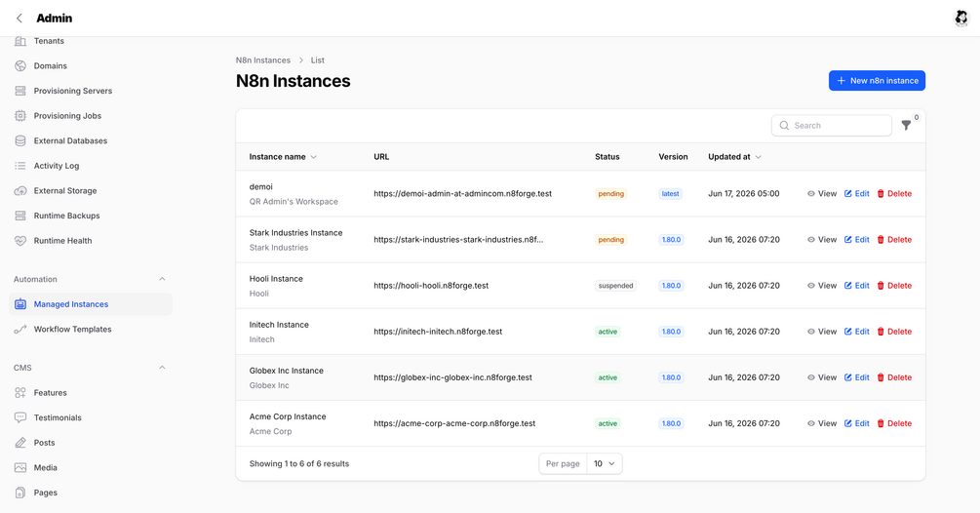The width and height of the screenshot is (980, 513).
Task: Open the Activity Log page
Action: pyautogui.click(x=57, y=166)
